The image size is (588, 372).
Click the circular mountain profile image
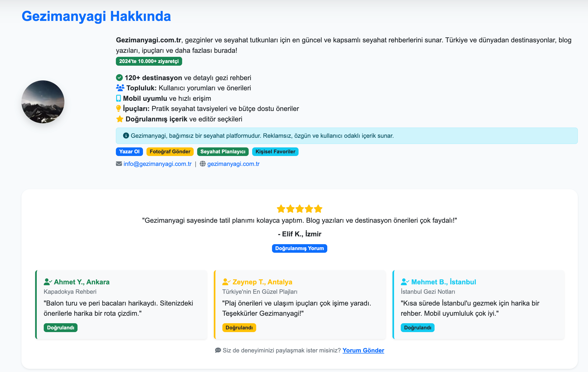point(43,102)
